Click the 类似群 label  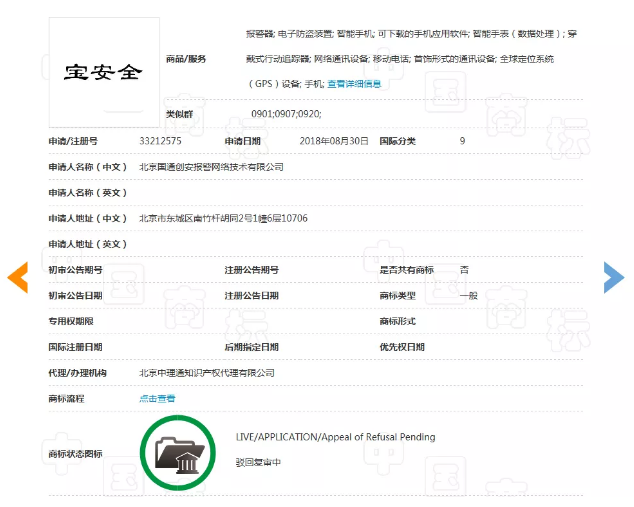[x=179, y=114]
